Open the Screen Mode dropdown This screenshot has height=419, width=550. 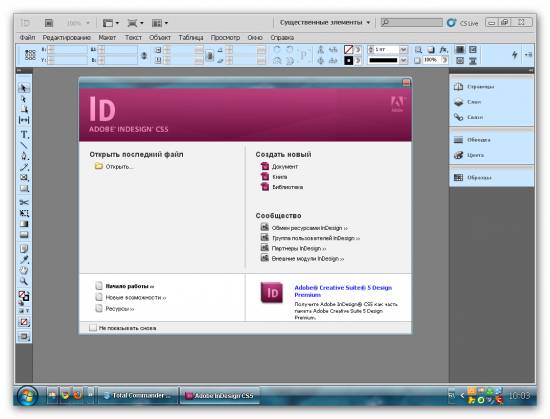point(135,23)
